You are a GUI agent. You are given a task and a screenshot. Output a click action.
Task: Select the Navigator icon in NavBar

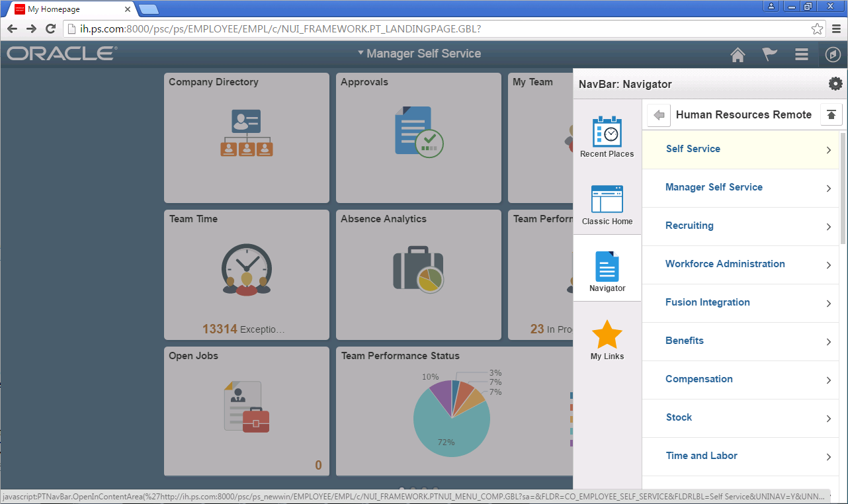point(607,270)
